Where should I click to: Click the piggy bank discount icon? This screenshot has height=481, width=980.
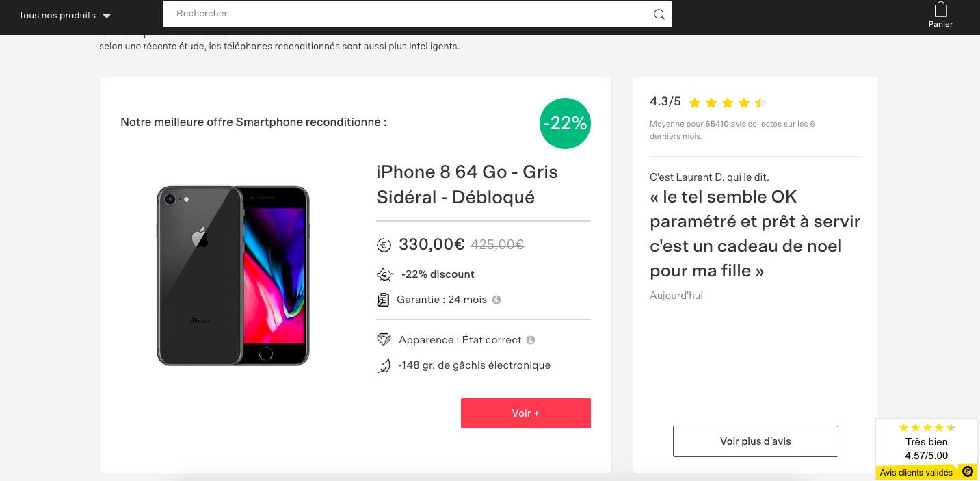[385, 274]
